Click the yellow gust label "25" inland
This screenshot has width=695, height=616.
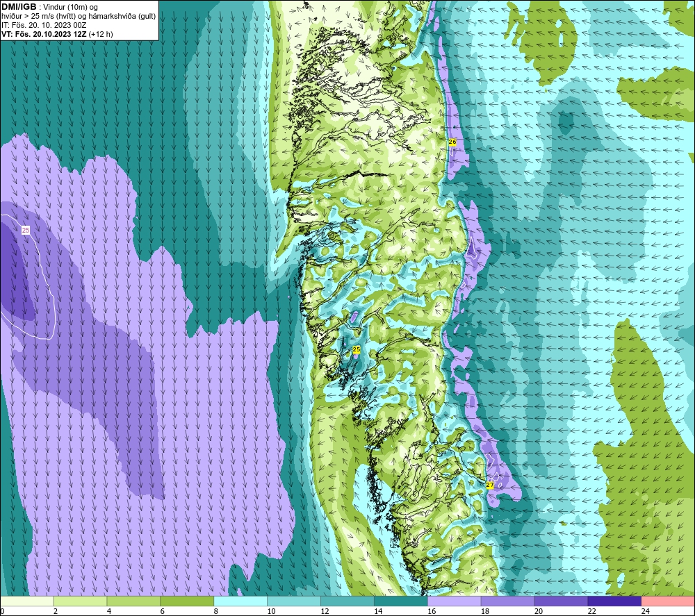coord(357,350)
